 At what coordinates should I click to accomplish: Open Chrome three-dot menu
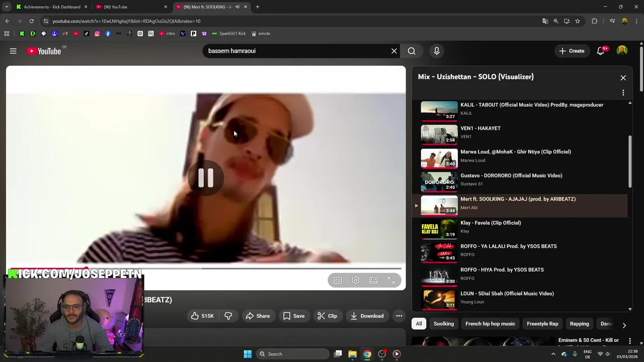click(636, 21)
